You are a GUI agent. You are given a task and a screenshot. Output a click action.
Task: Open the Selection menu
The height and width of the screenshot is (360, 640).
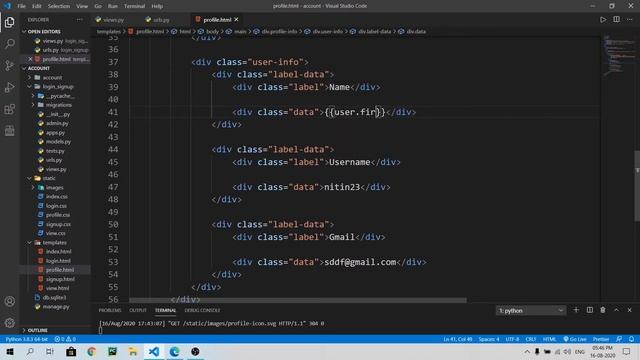coord(59,6)
